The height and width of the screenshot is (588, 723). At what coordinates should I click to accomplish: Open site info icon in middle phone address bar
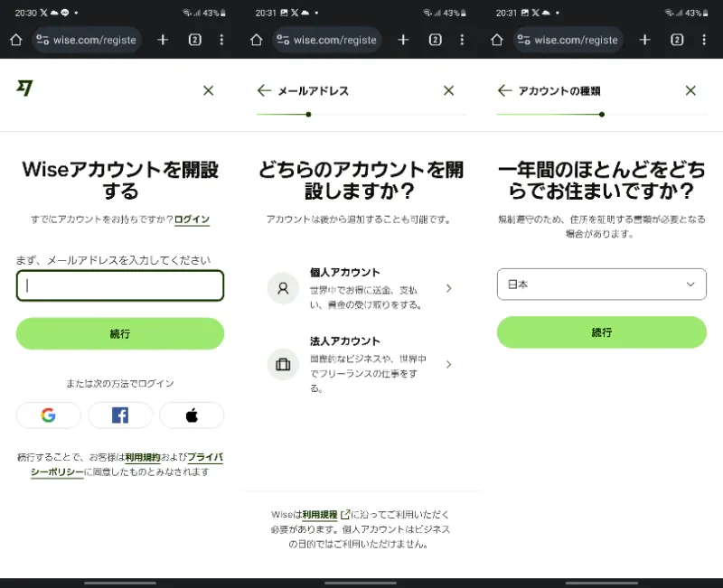(x=283, y=40)
